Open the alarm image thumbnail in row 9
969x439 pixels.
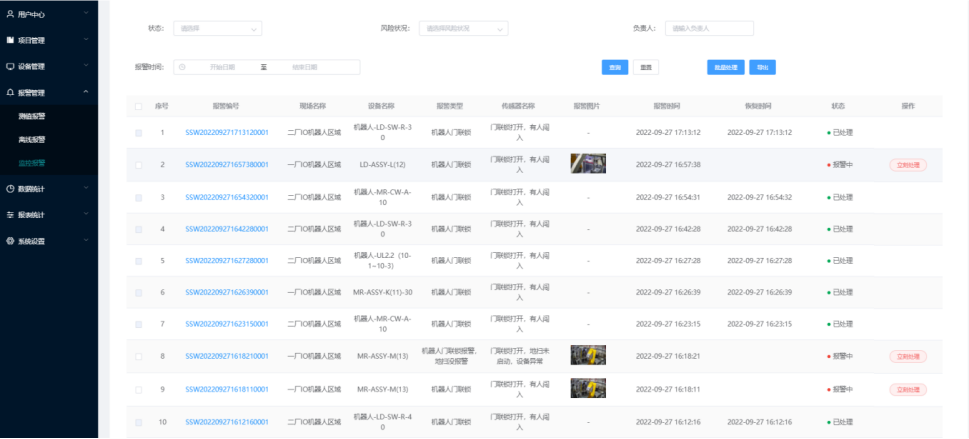point(588,388)
